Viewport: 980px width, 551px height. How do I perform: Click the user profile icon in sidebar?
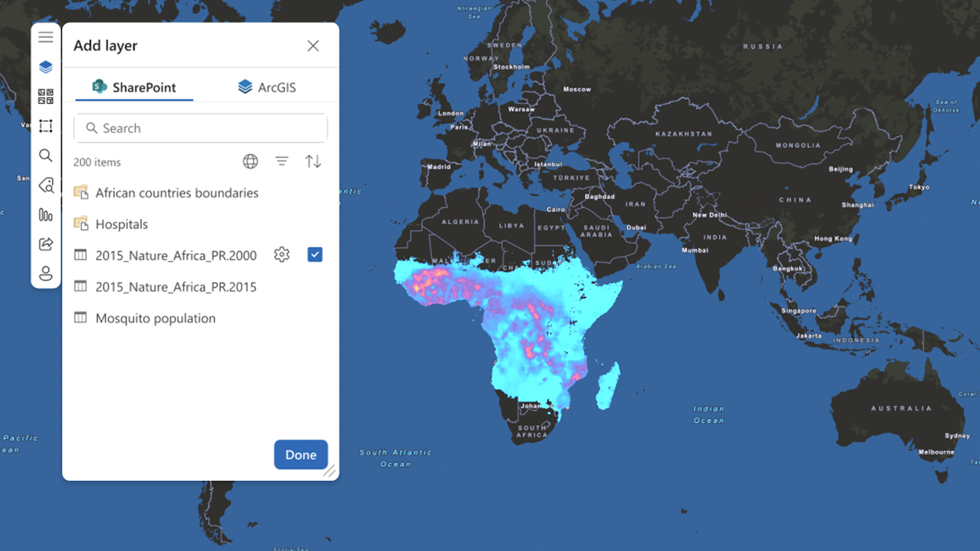point(45,273)
